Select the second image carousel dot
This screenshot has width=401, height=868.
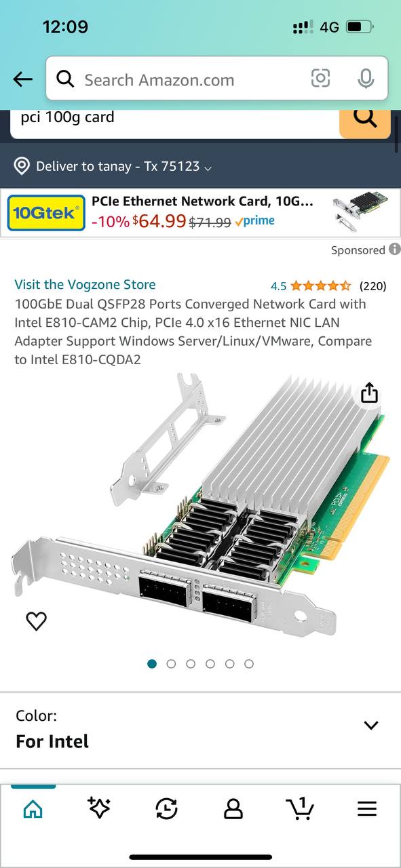tap(171, 664)
